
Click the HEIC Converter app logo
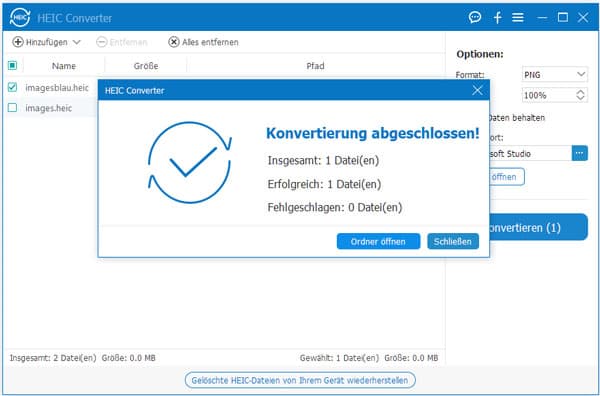[x=20, y=17]
